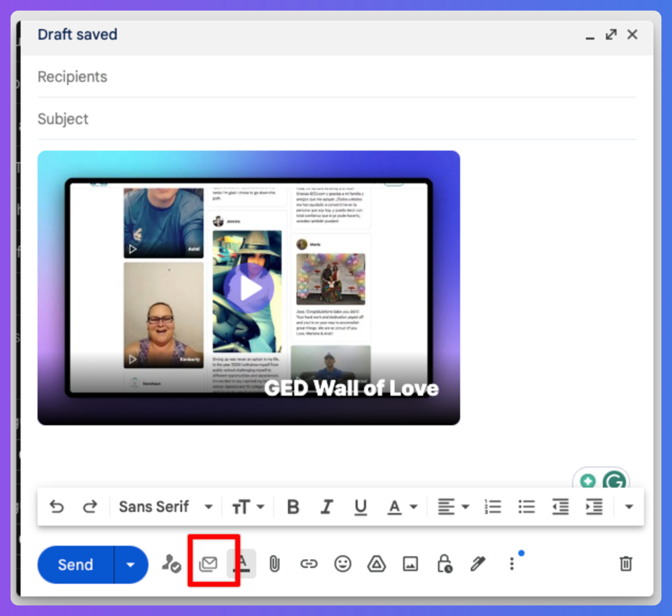Click the Send button
This screenshot has width=672, height=616.
[76, 565]
